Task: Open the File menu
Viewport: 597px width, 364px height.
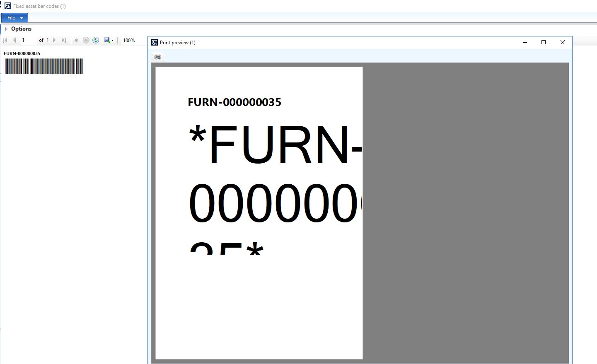Action: tap(11, 18)
